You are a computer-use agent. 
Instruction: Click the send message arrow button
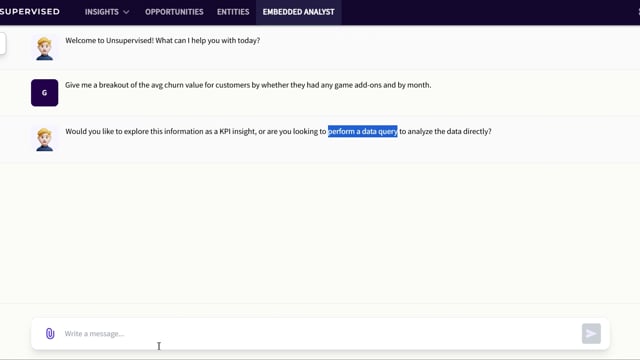click(x=591, y=333)
